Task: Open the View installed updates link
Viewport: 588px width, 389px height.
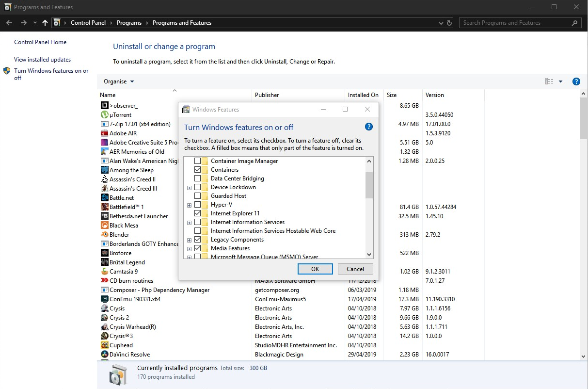Action: coord(43,60)
